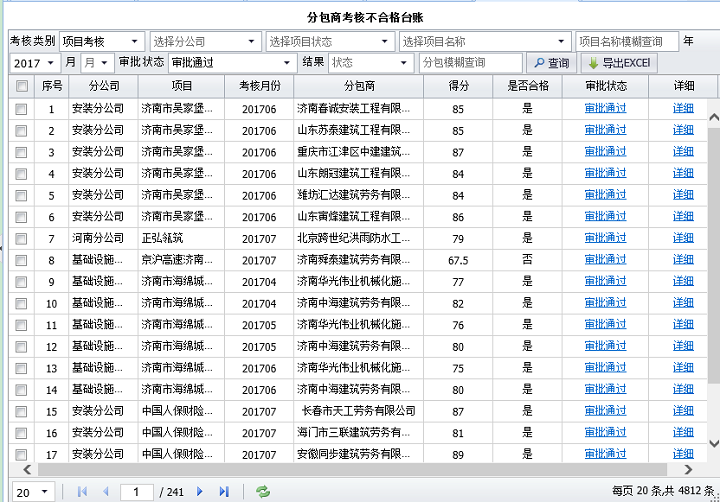
Task: Open 审批通过 link in row 8
Action: pyautogui.click(x=605, y=259)
